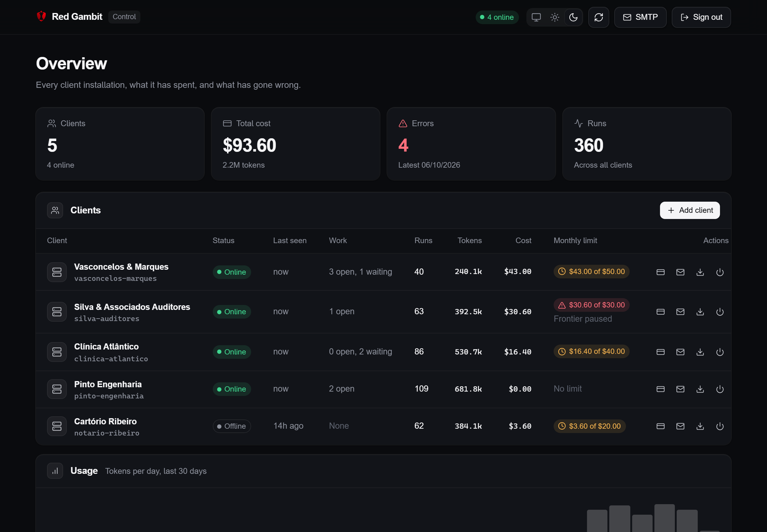Open billing card icon for Cartório Ribeiro
The image size is (767, 532).
tap(660, 426)
